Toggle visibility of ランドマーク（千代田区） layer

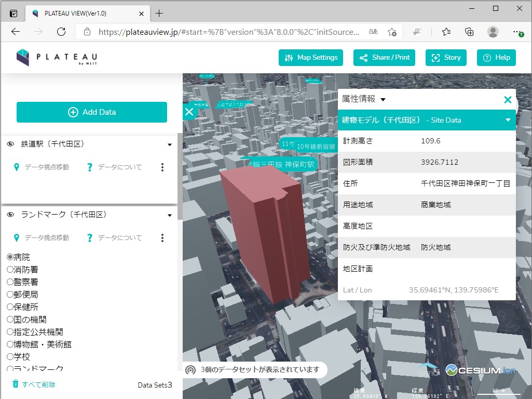point(12,214)
